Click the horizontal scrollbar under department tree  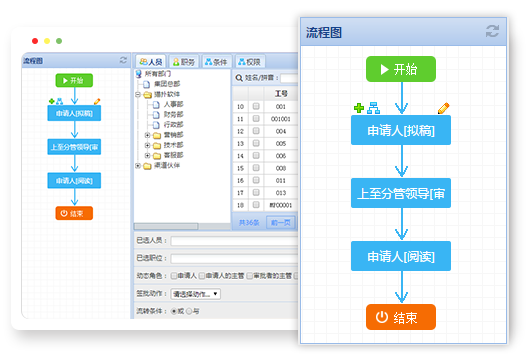point(182,226)
